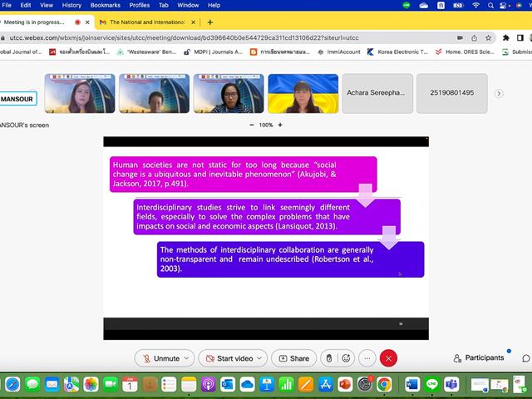Select the MANSOUR participant label
This screenshot has height=399, width=532.
click(17, 99)
